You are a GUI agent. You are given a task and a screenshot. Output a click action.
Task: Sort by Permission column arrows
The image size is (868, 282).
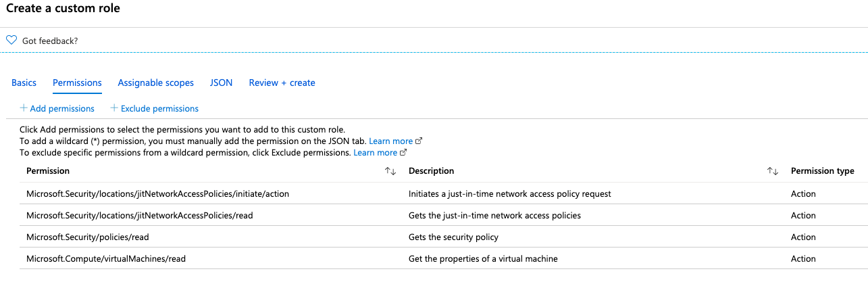pos(390,171)
